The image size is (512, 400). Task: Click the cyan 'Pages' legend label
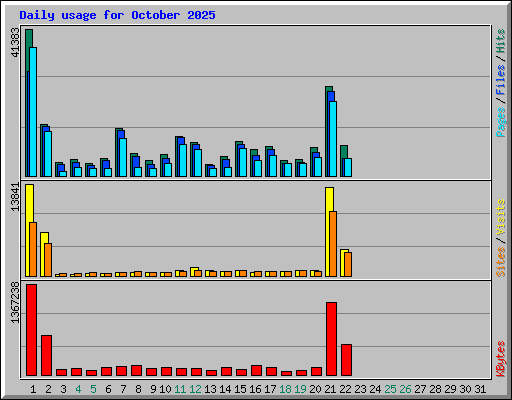(x=501, y=122)
